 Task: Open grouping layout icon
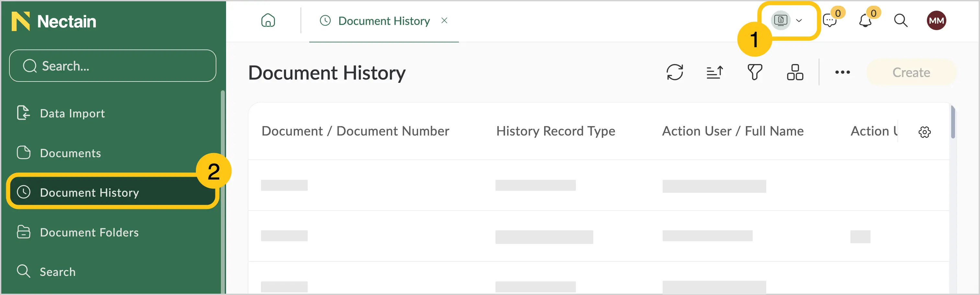(x=795, y=72)
